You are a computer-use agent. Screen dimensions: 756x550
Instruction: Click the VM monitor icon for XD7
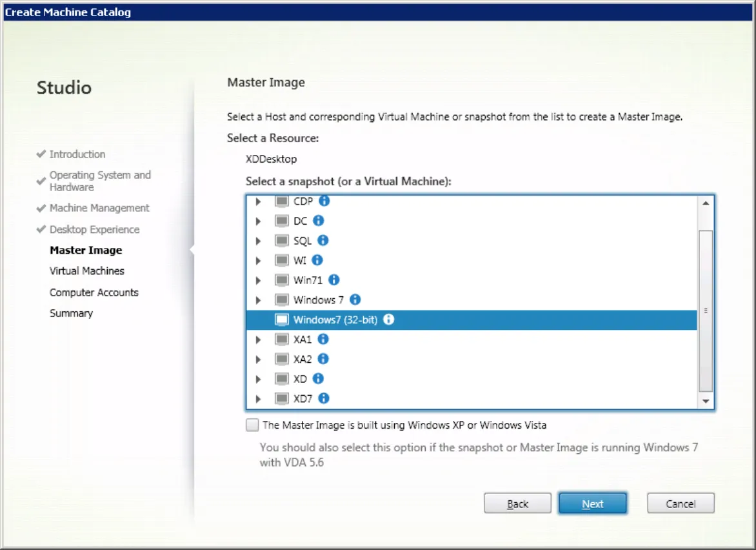coord(282,398)
